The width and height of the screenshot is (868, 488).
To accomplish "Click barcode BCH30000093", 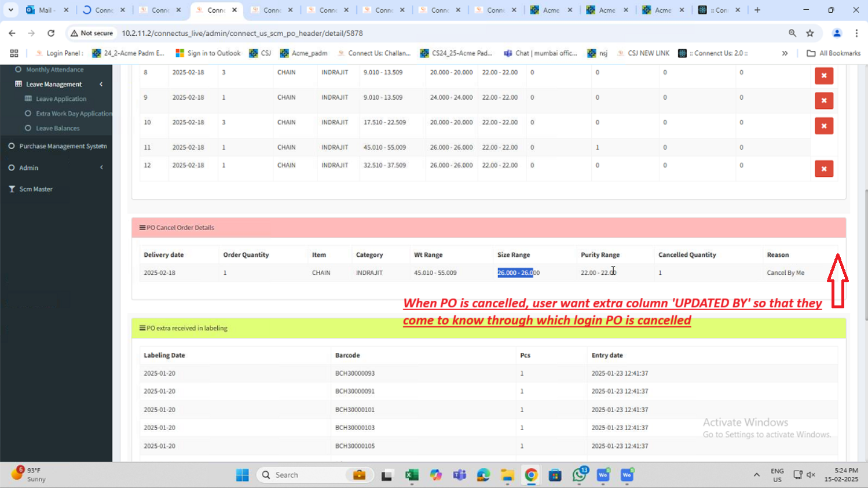I will click(x=354, y=373).
